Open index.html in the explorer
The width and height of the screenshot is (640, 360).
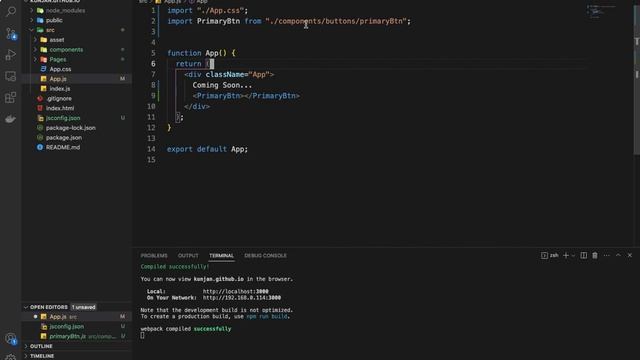coord(77,108)
